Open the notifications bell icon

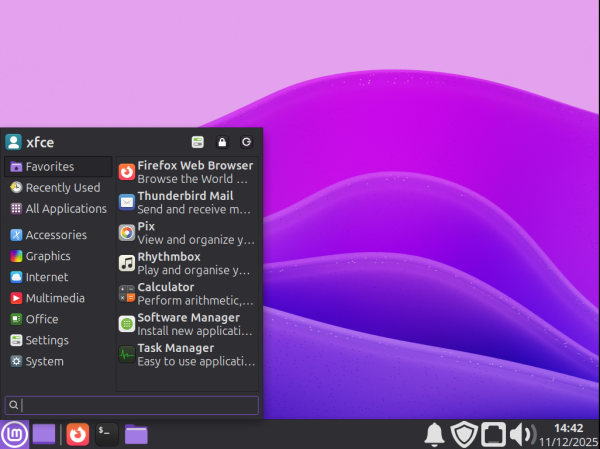click(434, 434)
